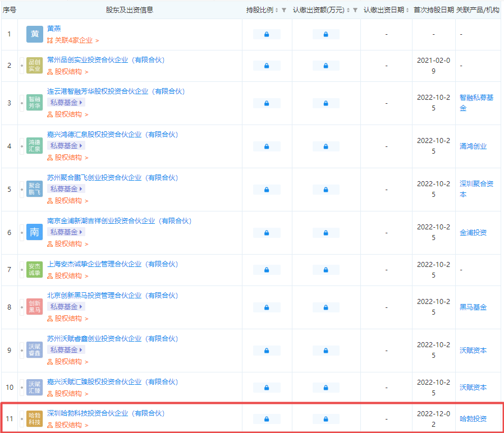
Task: Open shareholder 黄燕 profile link
Action: pos(54,29)
